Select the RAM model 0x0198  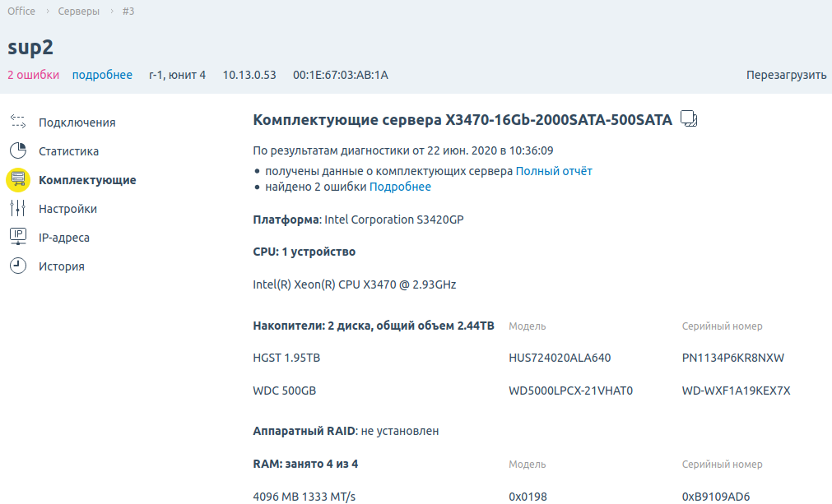pos(528,497)
